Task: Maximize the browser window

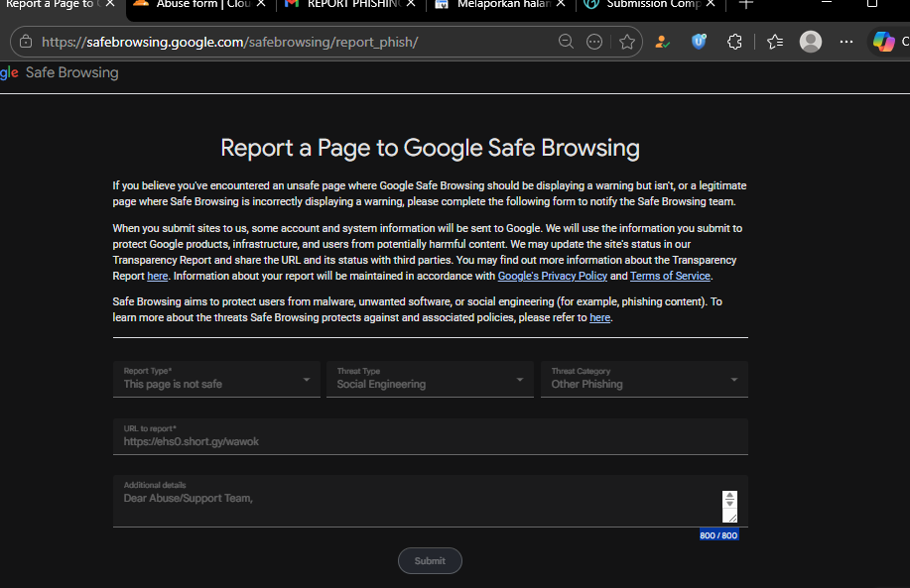Action: [872, 4]
